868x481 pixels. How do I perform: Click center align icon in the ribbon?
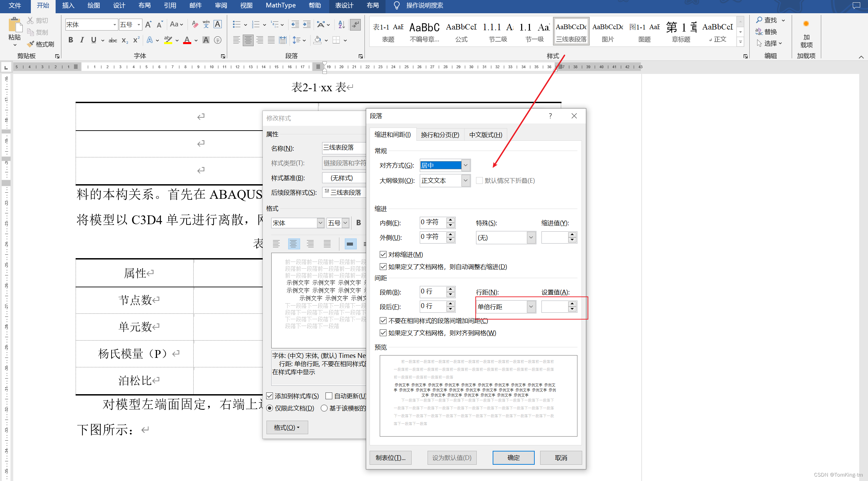tap(248, 40)
